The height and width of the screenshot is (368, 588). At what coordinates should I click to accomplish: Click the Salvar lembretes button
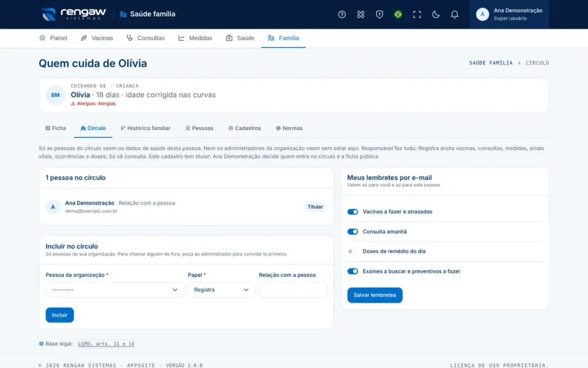[x=374, y=295]
